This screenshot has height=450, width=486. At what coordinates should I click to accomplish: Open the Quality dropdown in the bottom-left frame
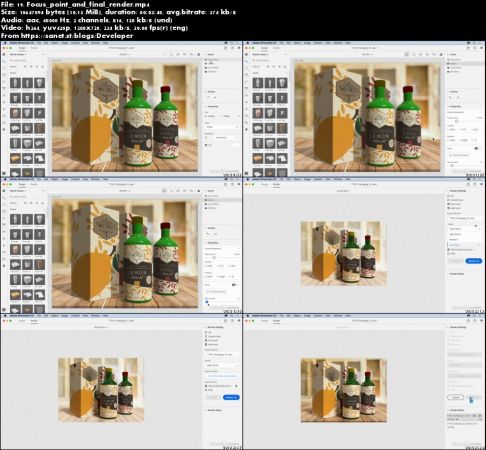click(x=222, y=365)
